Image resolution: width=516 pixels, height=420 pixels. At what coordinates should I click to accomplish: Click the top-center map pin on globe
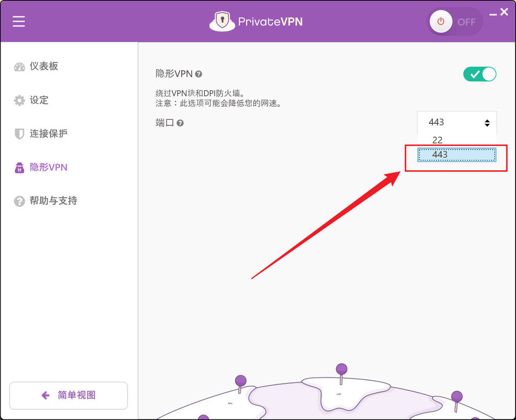tap(341, 373)
